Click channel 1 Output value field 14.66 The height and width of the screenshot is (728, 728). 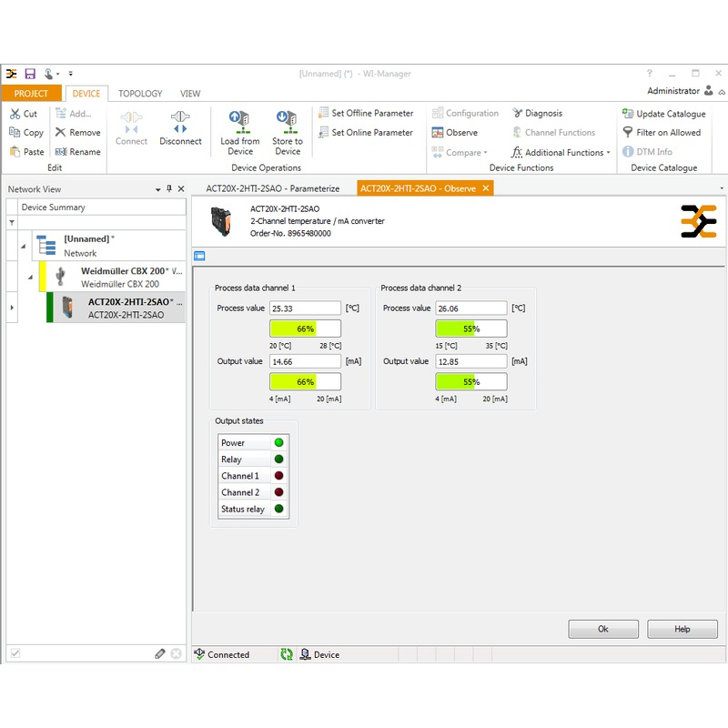[305, 361]
